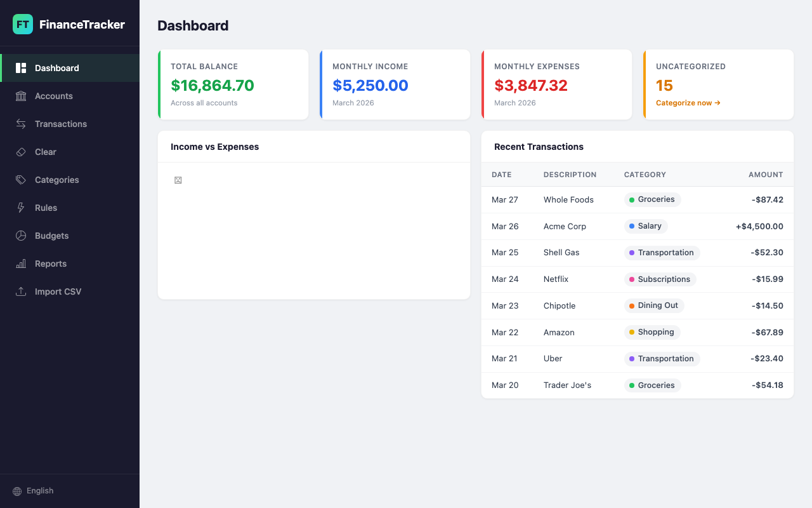Click the AMOUNT column header
Screen dimensions: 812x508
766,175
